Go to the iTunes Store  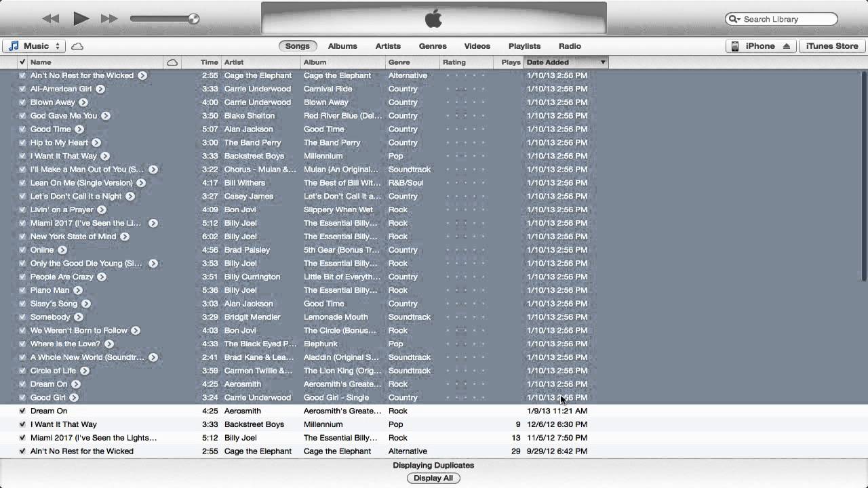click(832, 46)
